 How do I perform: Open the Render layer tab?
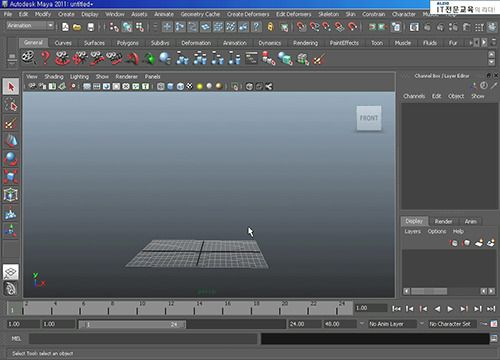tap(443, 221)
